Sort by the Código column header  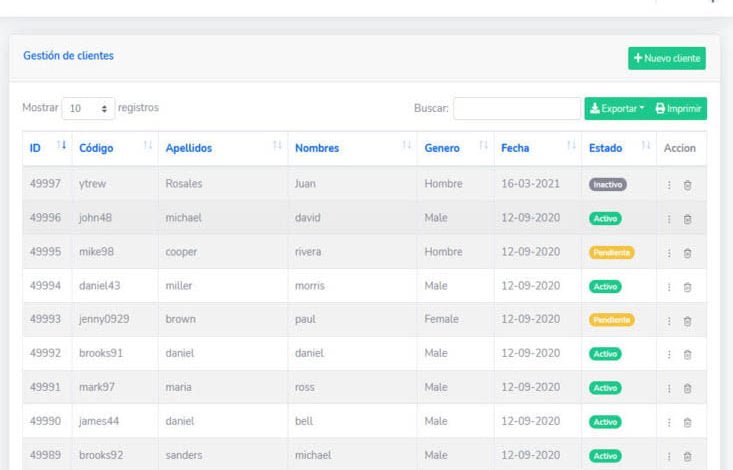[x=115, y=148]
